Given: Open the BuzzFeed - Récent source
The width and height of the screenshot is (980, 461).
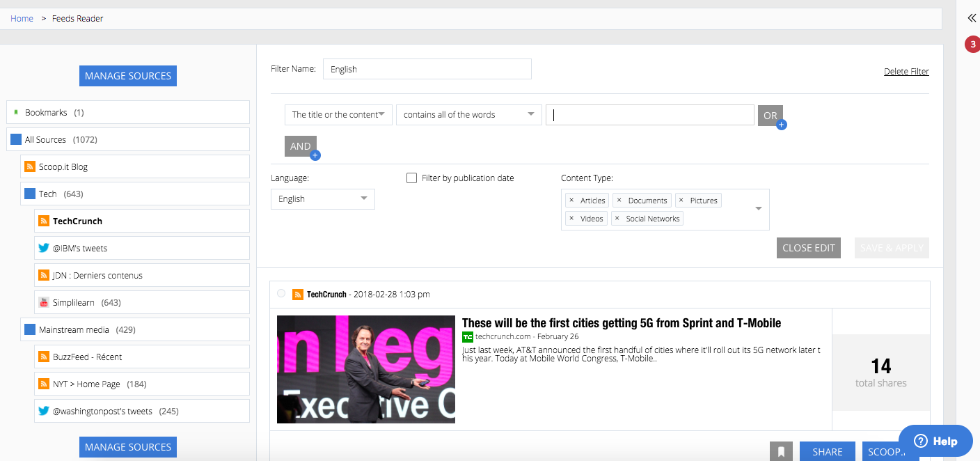Looking at the screenshot, I should pyautogui.click(x=142, y=357).
